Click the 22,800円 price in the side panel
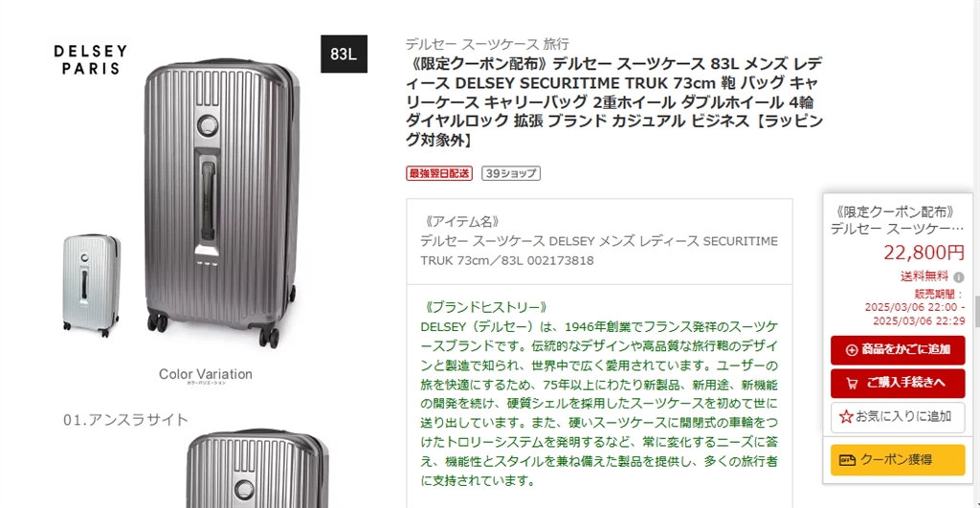The image size is (980, 508). (924, 253)
